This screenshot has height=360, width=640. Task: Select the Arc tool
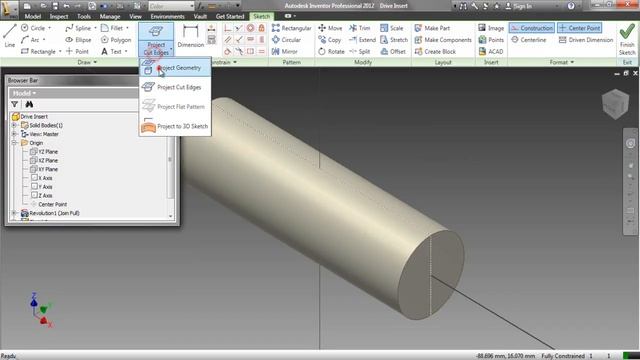point(30,40)
